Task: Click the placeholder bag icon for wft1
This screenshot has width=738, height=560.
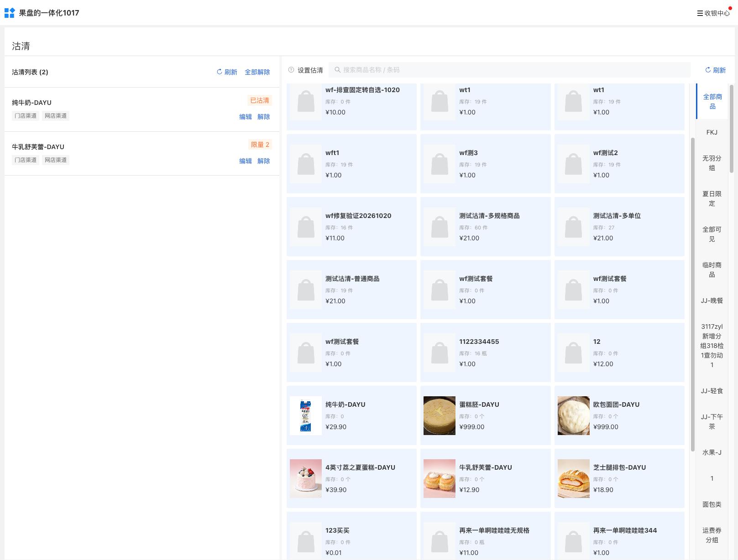Action: tap(306, 164)
